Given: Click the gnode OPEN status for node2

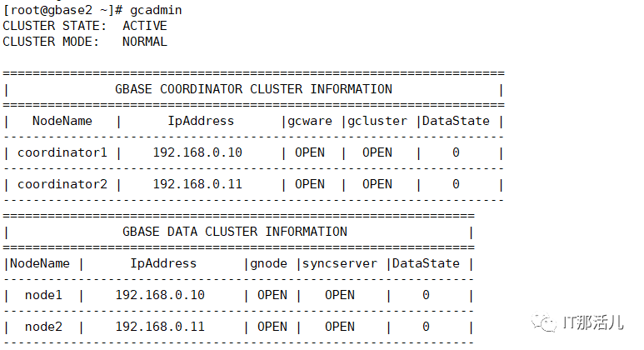Looking at the screenshot, I should pyautogui.click(x=272, y=327).
